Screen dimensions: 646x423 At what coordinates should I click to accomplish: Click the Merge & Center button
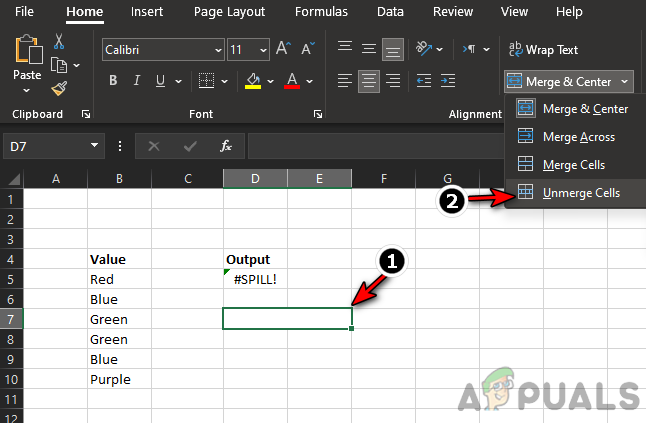(x=562, y=81)
